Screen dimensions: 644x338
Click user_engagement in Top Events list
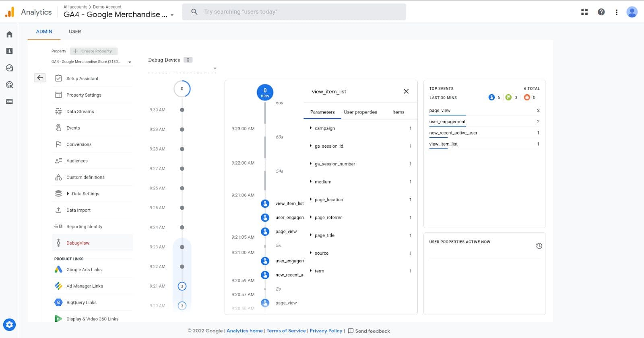[447, 122]
